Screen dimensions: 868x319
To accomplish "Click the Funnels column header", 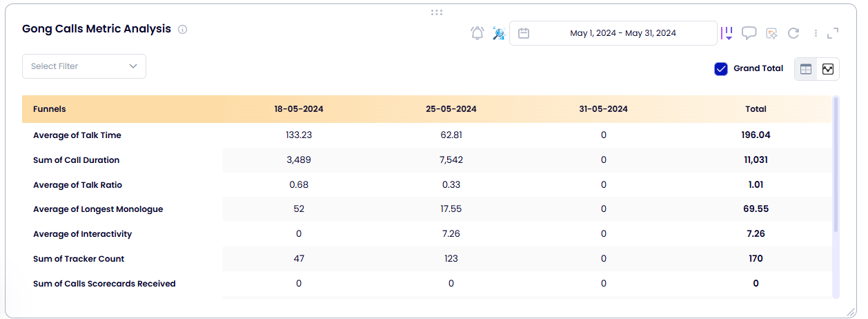I will point(50,109).
